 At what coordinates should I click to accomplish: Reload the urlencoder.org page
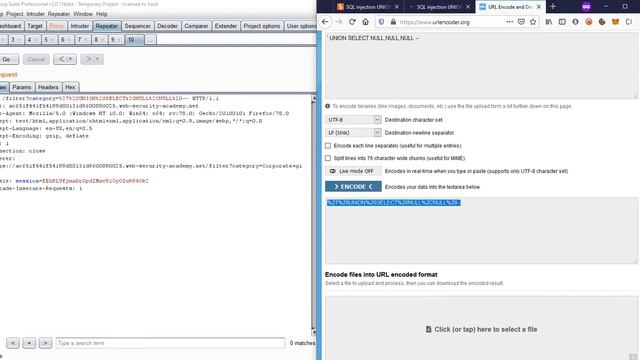click(x=352, y=22)
